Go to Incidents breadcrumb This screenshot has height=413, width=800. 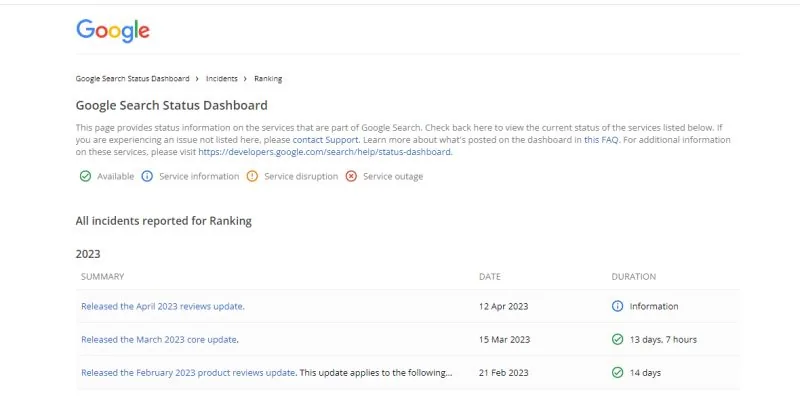coord(221,79)
